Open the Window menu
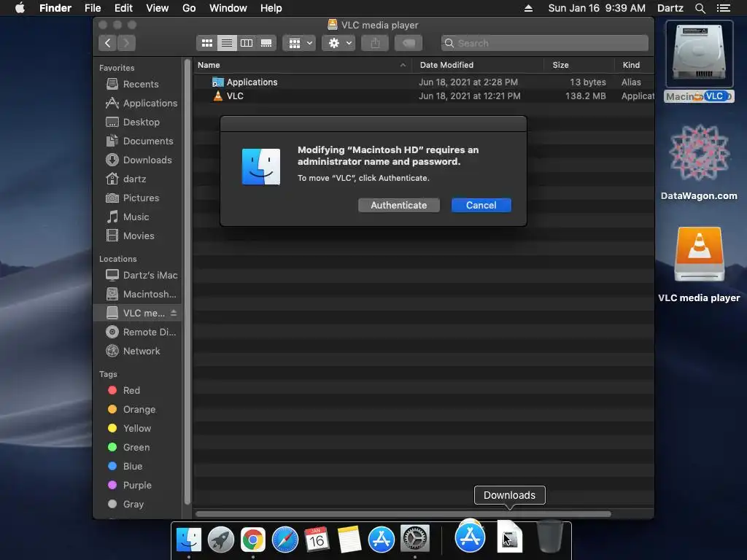 228,8
